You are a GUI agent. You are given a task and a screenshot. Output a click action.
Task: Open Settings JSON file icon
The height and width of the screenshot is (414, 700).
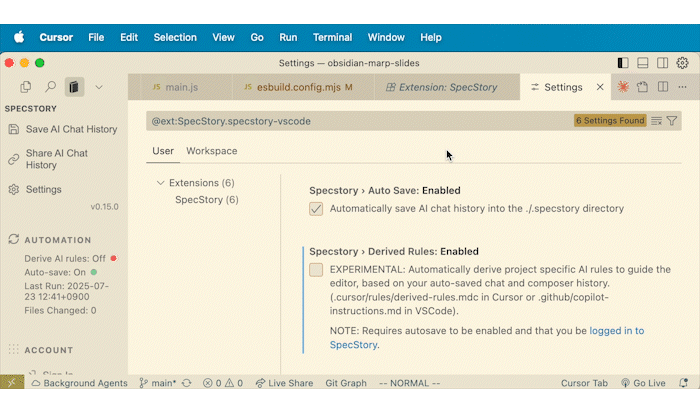(x=642, y=87)
